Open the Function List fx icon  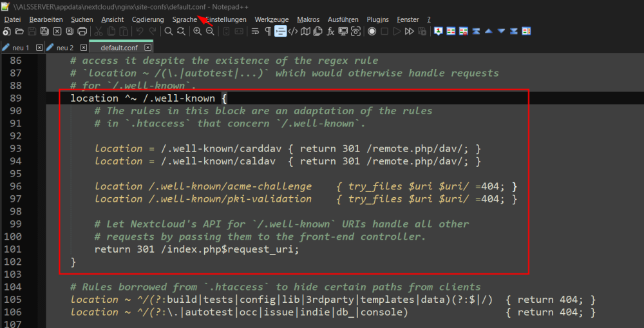330,31
